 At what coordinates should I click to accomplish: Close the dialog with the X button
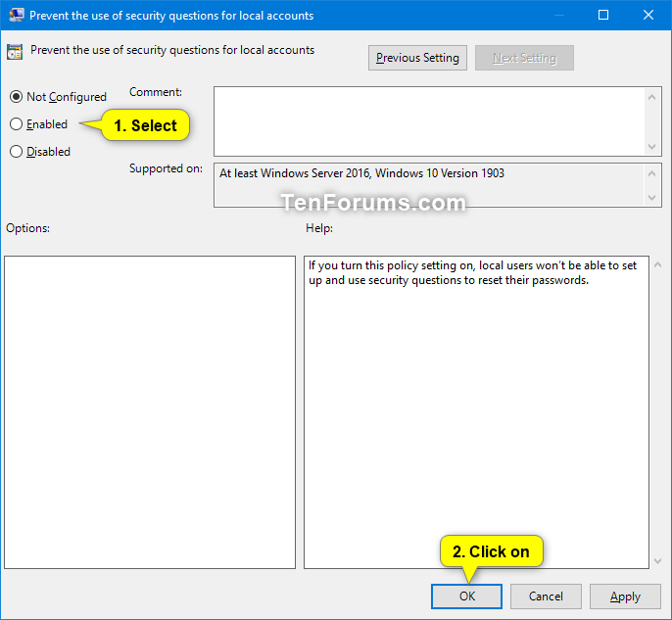[648, 16]
